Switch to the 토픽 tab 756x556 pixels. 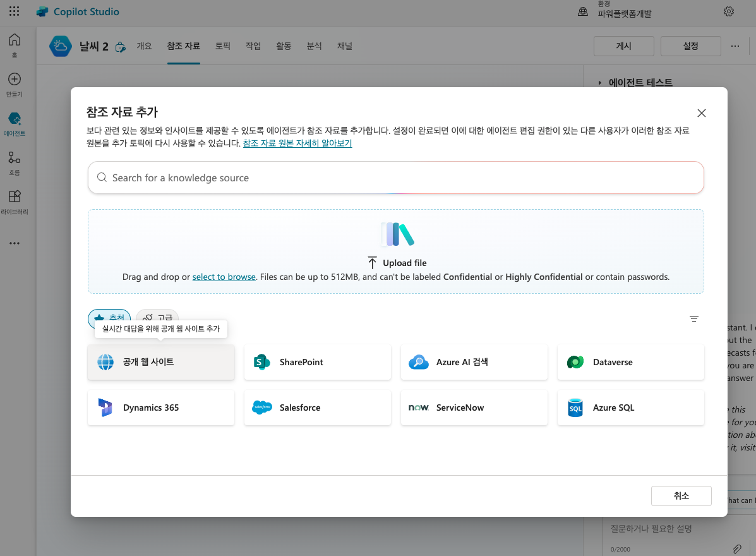223,46
